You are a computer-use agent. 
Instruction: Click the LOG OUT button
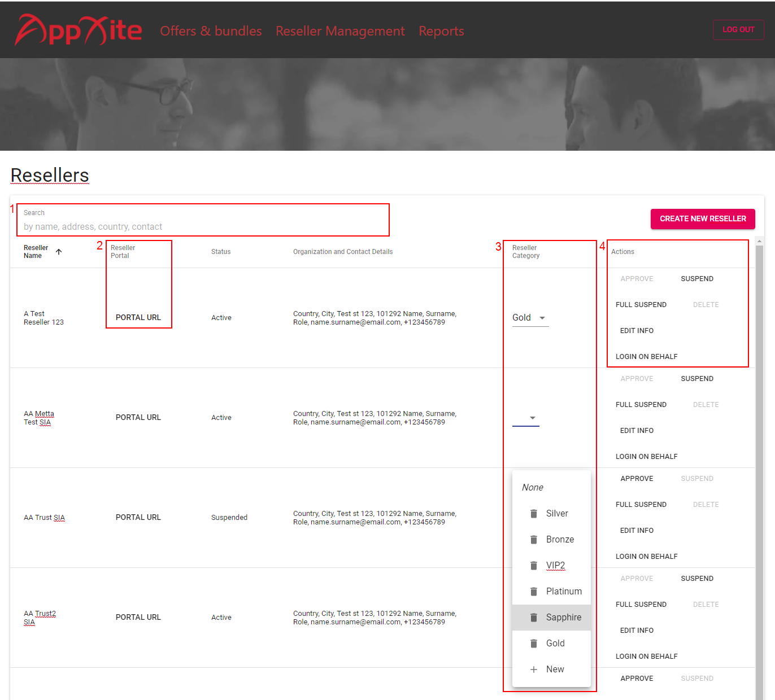(738, 29)
